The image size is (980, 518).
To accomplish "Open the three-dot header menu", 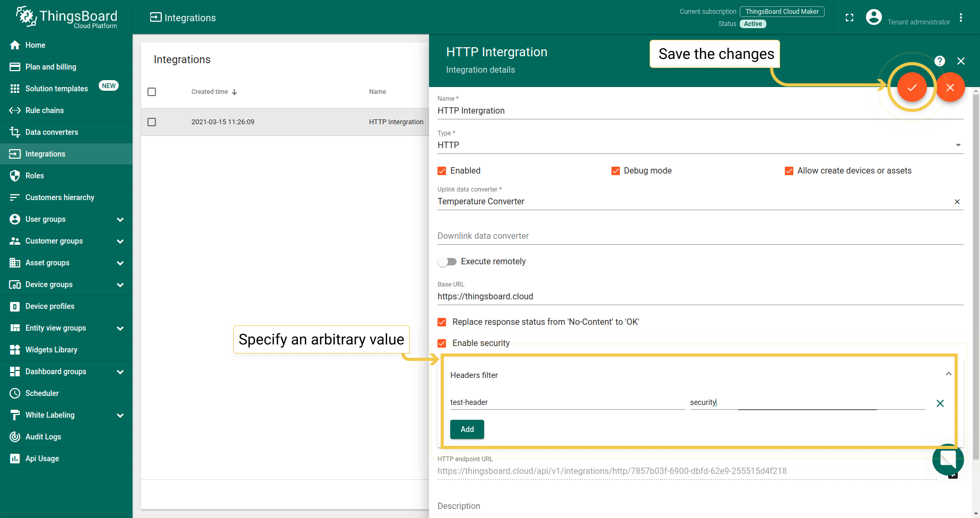I will (961, 18).
